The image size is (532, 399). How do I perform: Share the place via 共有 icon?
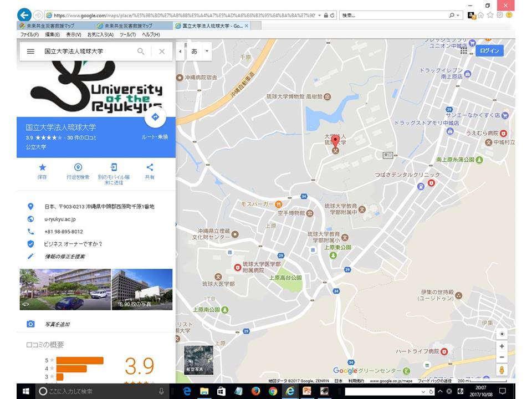click(x=150, y=171)
